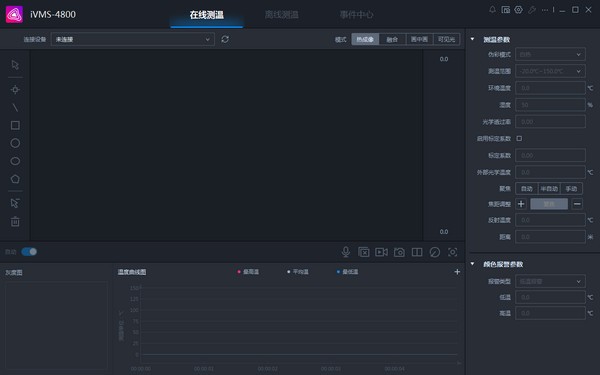Screen dimensions: 600x375
Task: Click the circular slash icon
Action: tap(435, 252)
